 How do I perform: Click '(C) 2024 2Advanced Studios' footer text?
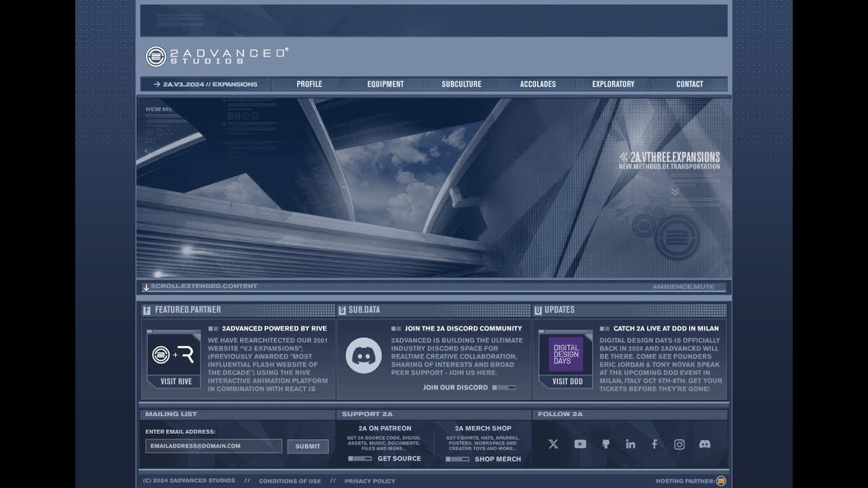tap(189, 481)
